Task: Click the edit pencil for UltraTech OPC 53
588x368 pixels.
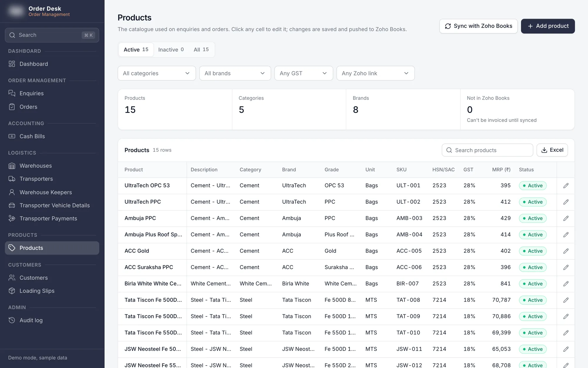Action: coord(566,185)
